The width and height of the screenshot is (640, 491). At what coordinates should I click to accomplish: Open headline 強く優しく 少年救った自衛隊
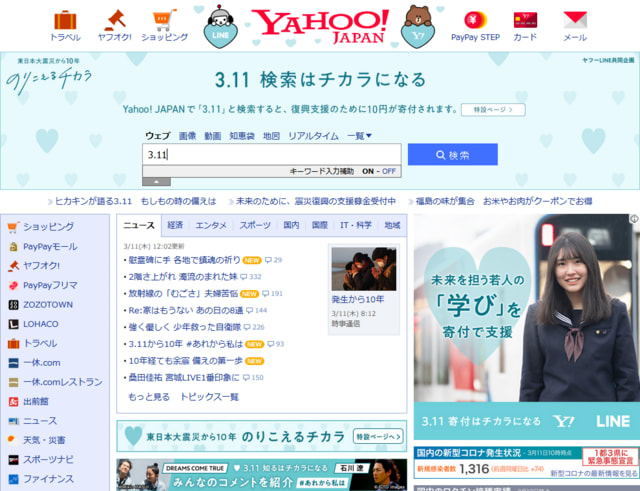184,327
